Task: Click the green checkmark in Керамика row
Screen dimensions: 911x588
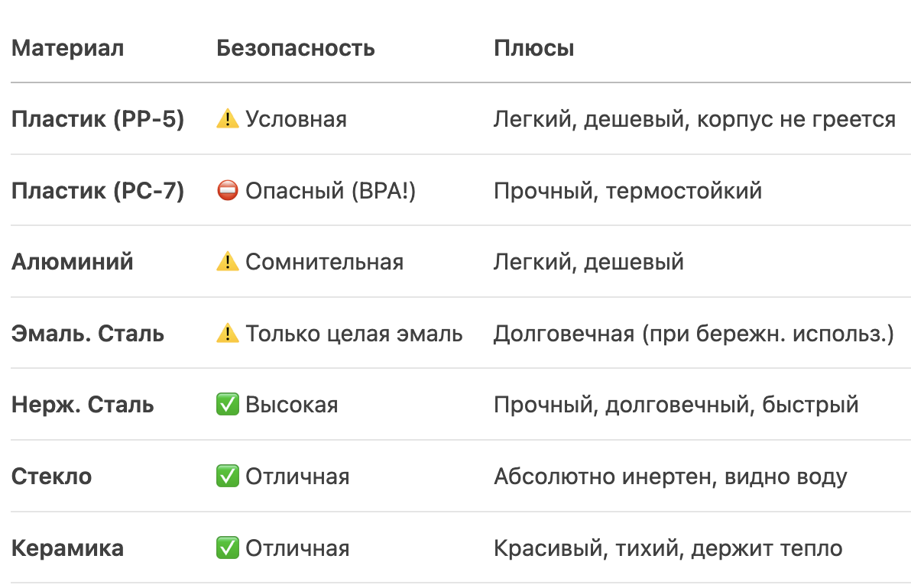Action: 227,548
